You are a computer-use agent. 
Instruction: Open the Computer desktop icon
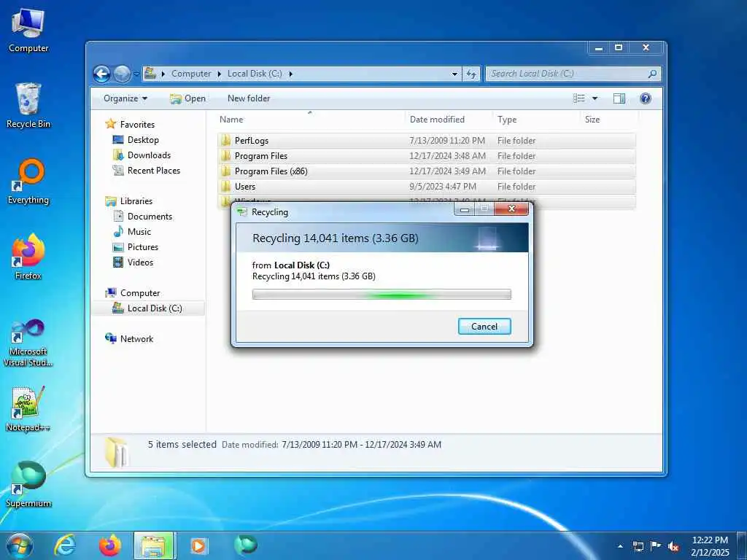coord(28,30)
